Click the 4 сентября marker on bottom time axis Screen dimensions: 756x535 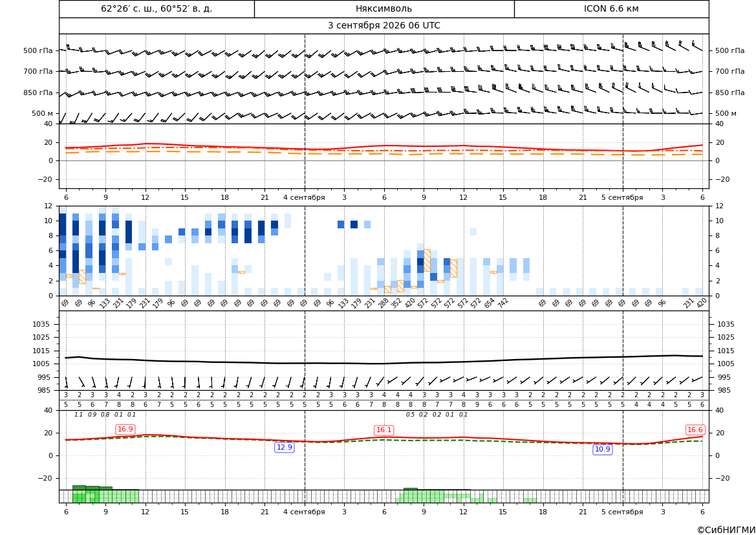click(x=304, y=512)
